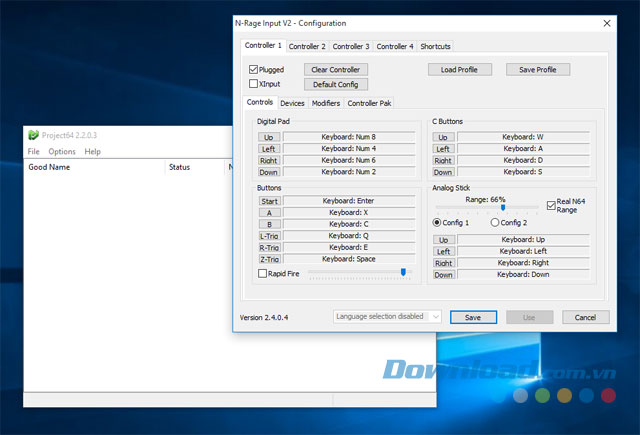Open the Help menu in Project64
This screenshot has width=640, height=435.
point(93,151)
